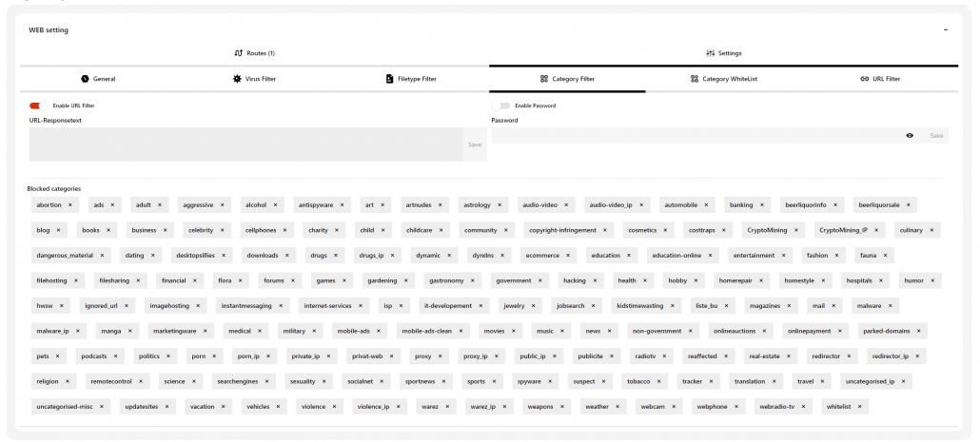
Task: Click Save next to the Password field
Action: 936,136
